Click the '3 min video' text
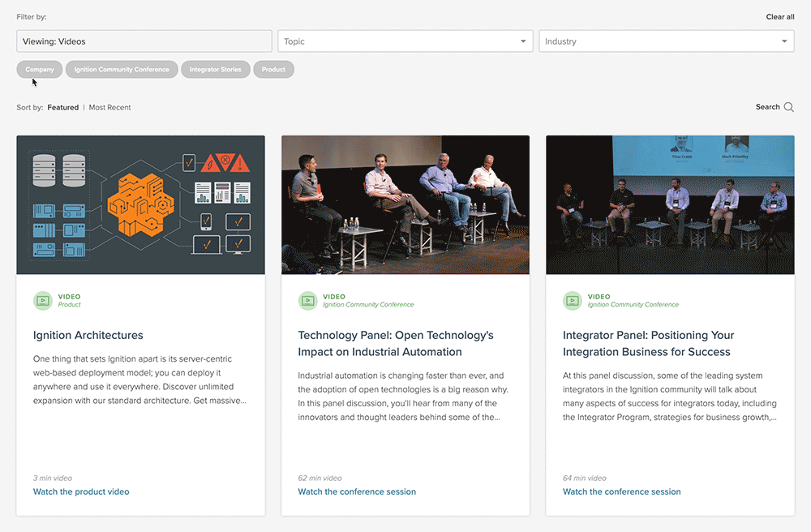Screen dimensions: 811x532 click(x=53, y=478)
